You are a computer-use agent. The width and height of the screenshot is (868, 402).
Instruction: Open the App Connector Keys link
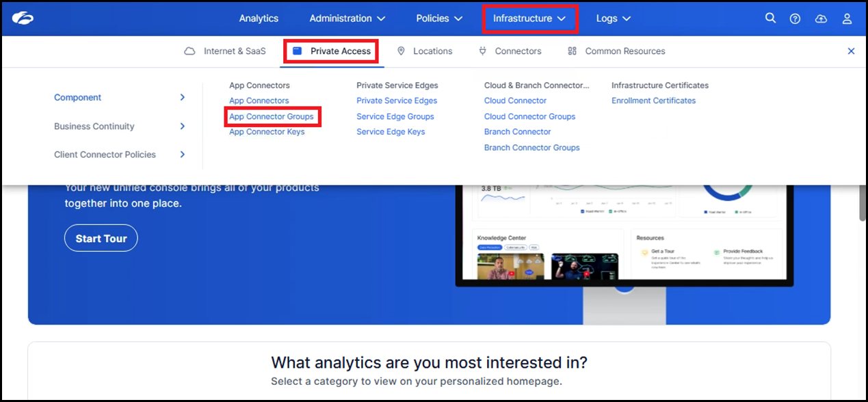(267, 132)
